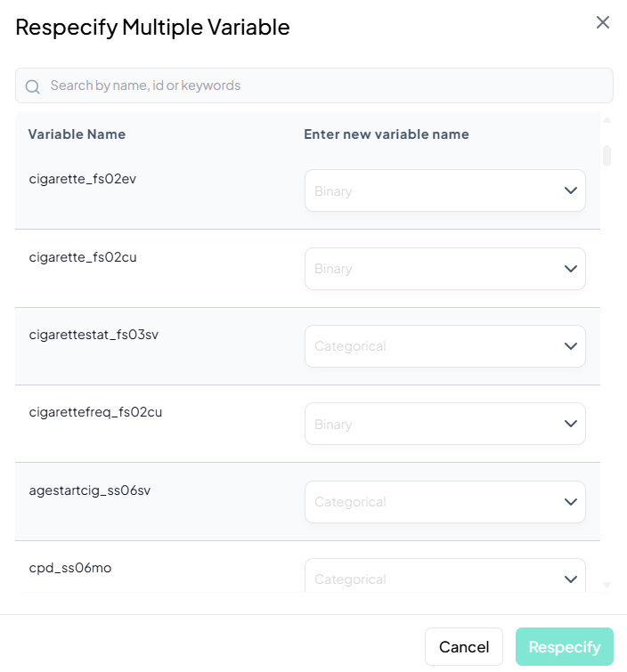Open type dropdown for cigarette_fs02ev
The width and height of the screenshot is (627, 672).
click(444, 190)
